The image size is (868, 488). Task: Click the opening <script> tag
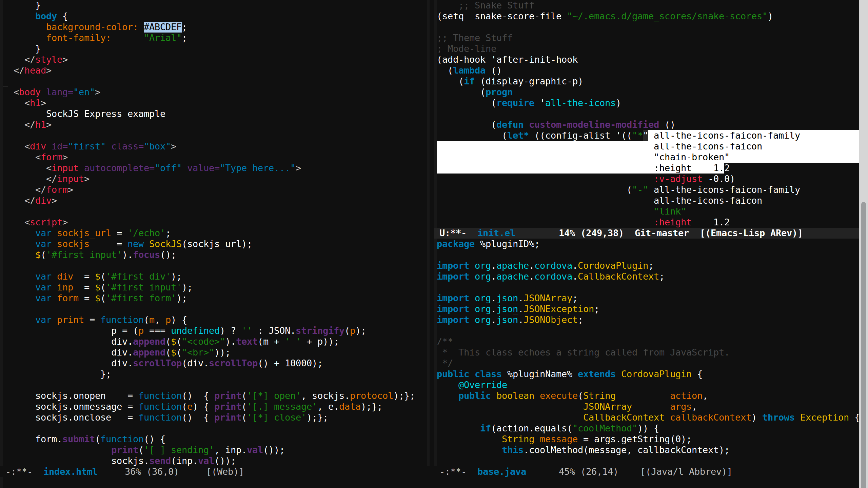[46, 222]
